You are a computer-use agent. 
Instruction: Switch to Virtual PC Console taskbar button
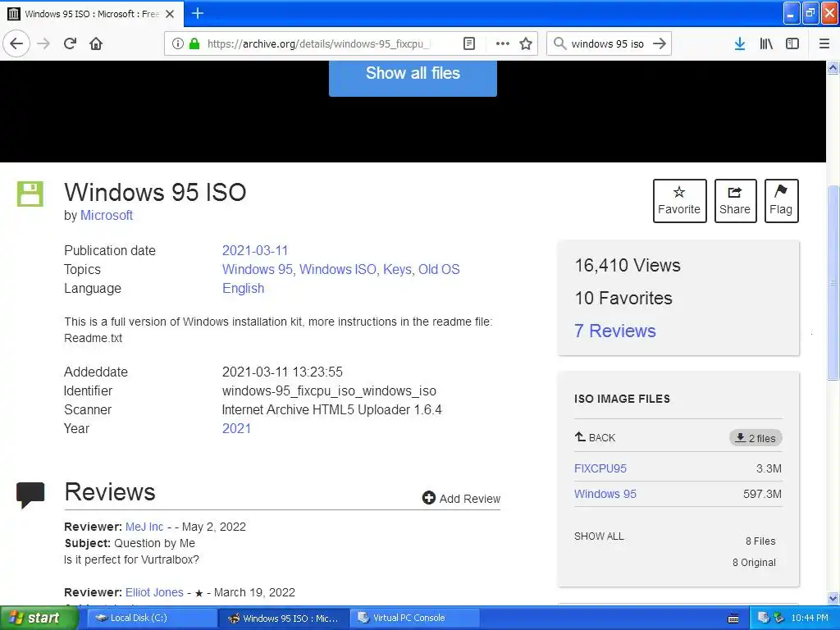pos(415,618)
